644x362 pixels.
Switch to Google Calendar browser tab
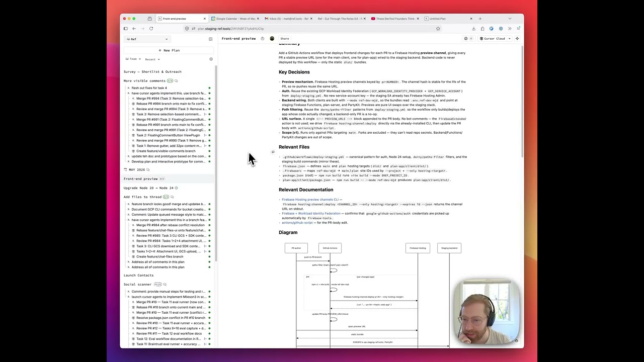(235, 19)
